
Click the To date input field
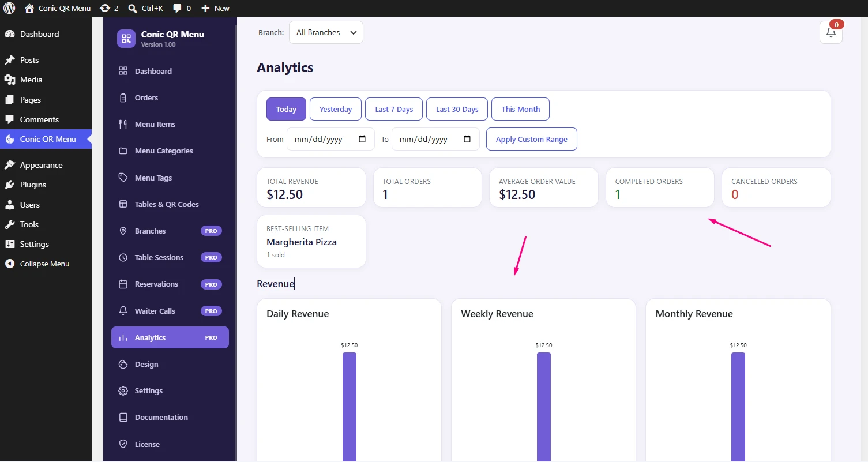point(435,139)
